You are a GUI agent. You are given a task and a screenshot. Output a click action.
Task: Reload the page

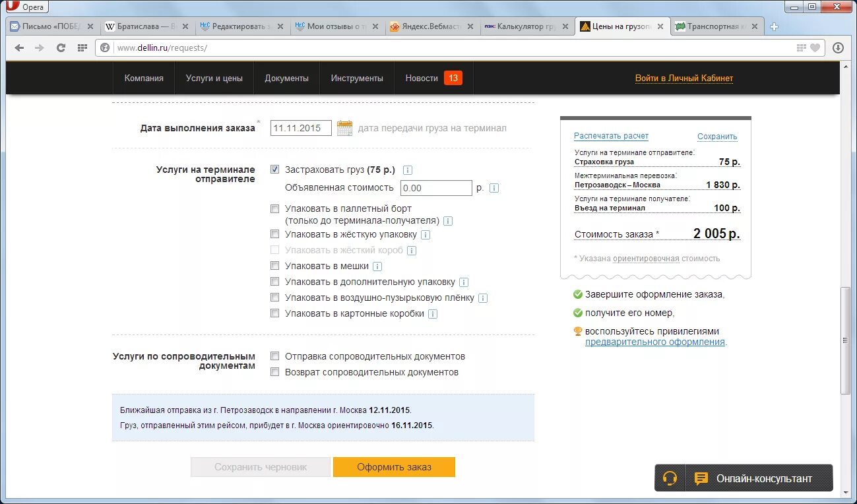click(61, 47)
